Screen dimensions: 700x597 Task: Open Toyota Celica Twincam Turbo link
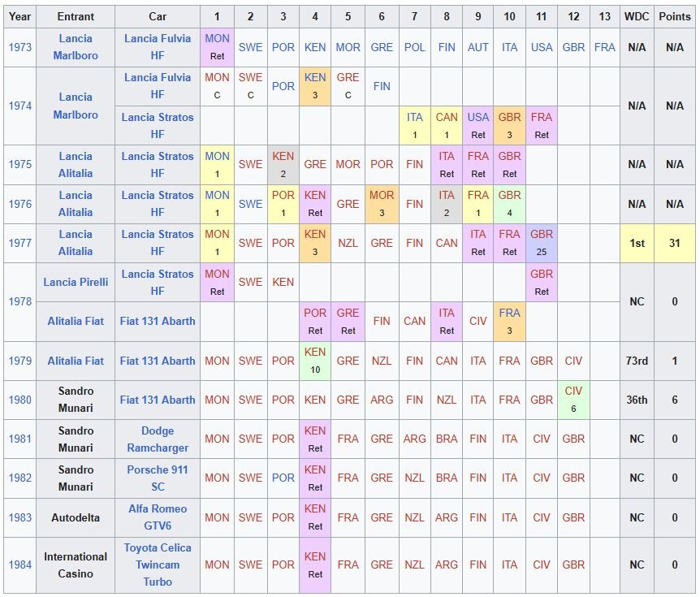click(158, 565)
